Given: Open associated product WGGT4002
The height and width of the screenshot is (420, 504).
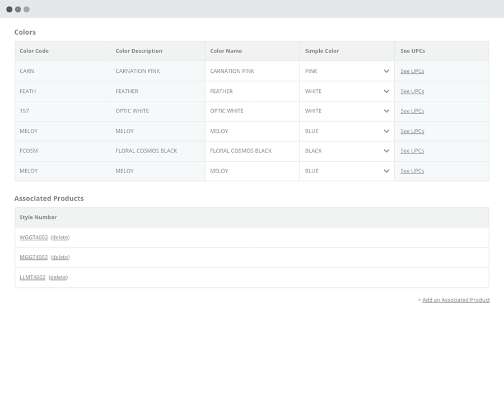Looking at the screenshot, I should pyautogui.click(x=34, y=237).
